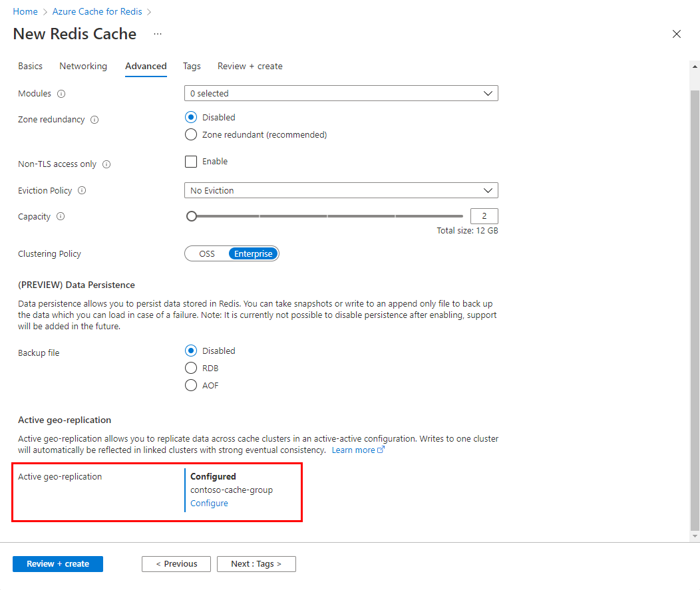
Task: Click the Non-TLS access only info icon
Action: (x=107, y=164)
